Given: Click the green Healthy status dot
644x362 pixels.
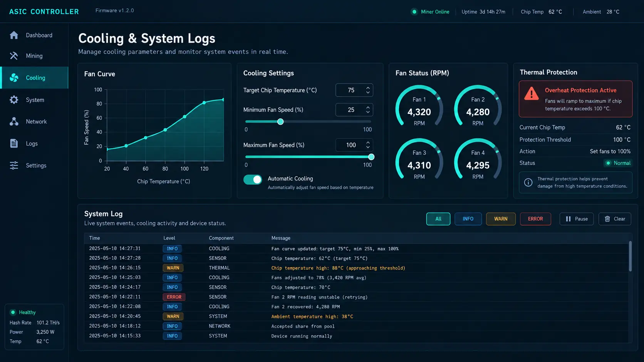Looking at the screenshot, I should tap(13, 312).
